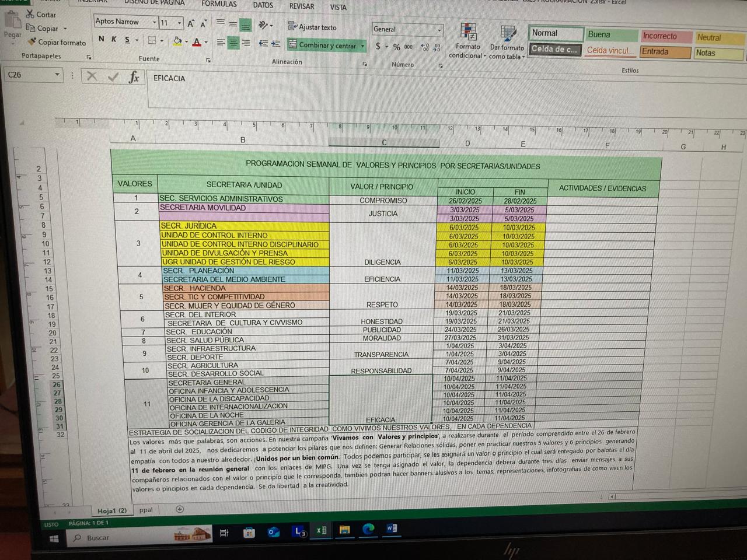The image size is (747, 560).
Task: Click the decrease decimals icon
Action: coord(437,48)
